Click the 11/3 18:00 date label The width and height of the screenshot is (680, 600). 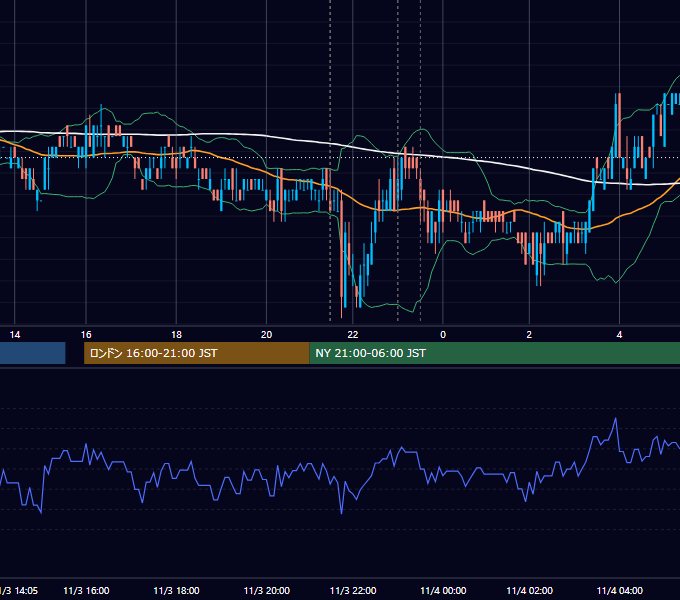pos(177,590)
